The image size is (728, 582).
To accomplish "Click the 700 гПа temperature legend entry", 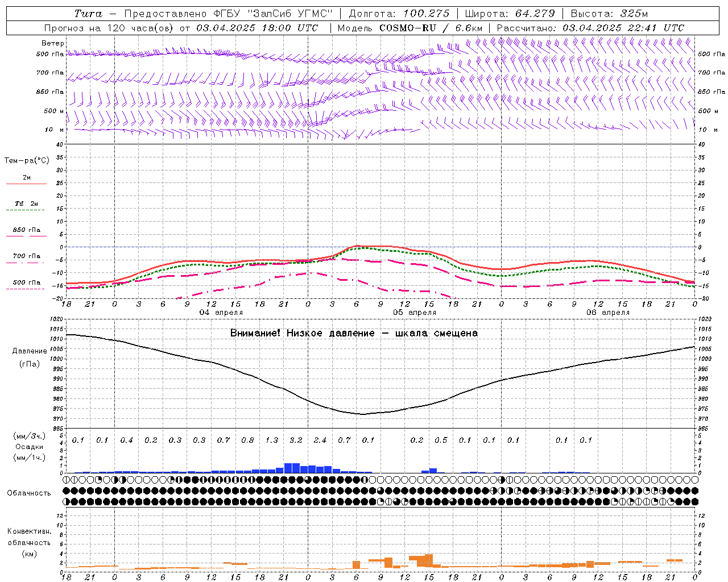I will pyautogui.click(x=26, y=256).
